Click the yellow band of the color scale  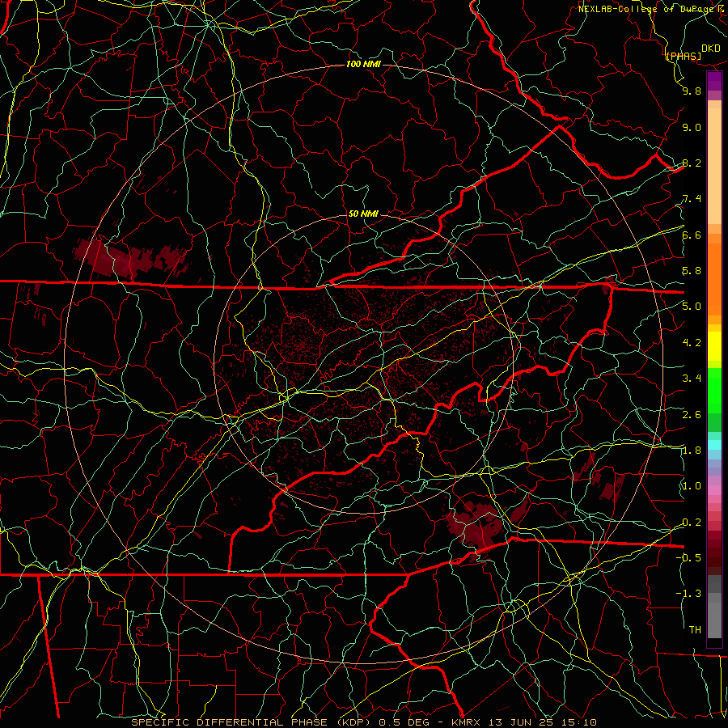(x=714, y=346)
